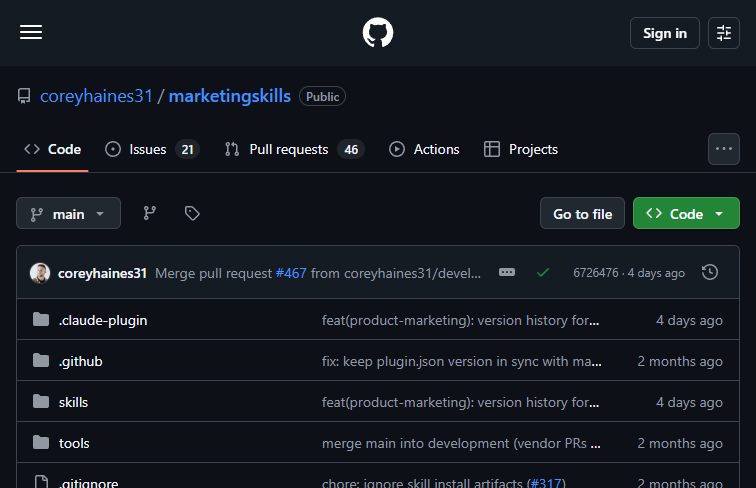Switch to the Code tab
Image resolution: width=756 pixels, height=488 pixels.
click(x=53, y=149)
